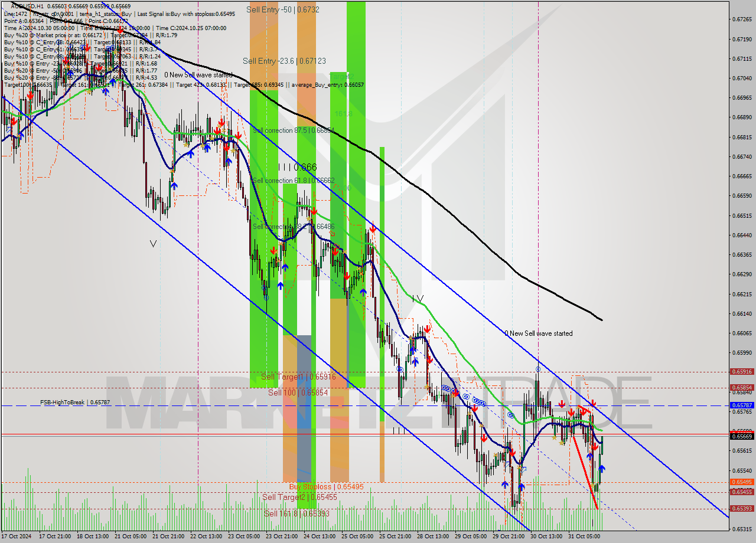
Task: Click 0.66590 on the price axis
Action: [x=741, y=195]
